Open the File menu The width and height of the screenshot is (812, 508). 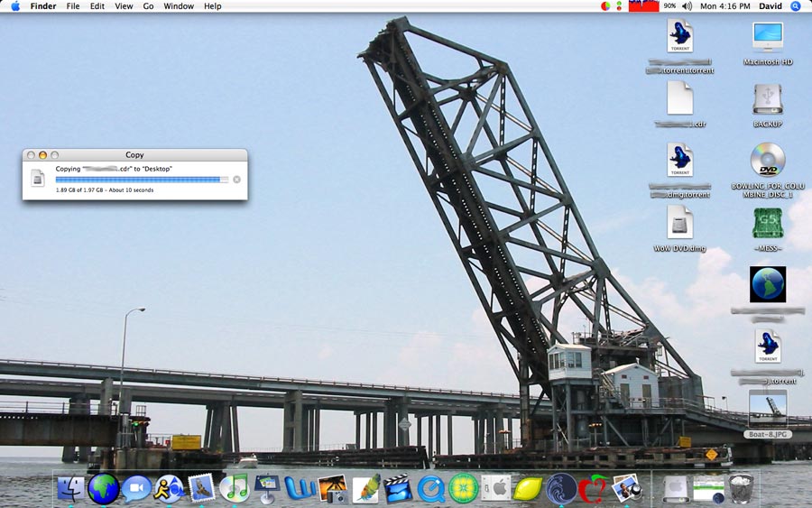tap(73, 6)
